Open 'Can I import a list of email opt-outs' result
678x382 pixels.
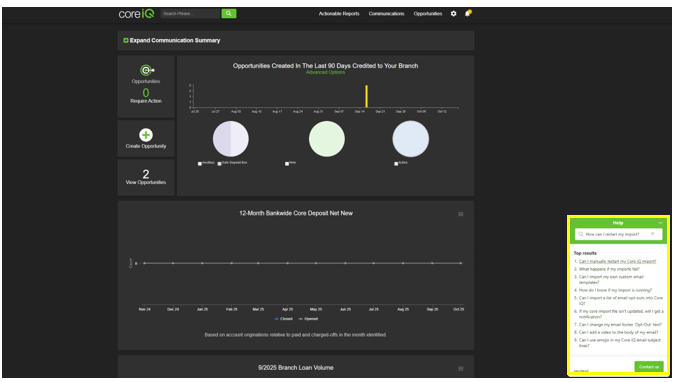tap(620, 301)
